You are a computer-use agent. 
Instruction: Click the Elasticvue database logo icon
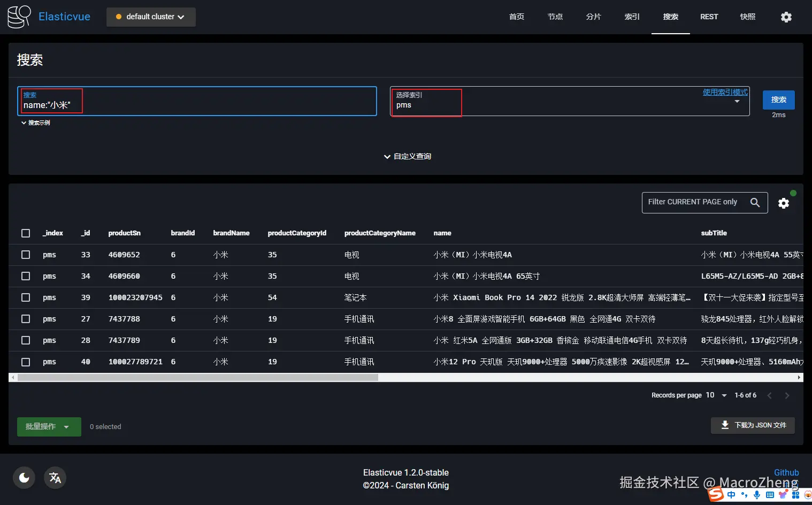[19, 17]
